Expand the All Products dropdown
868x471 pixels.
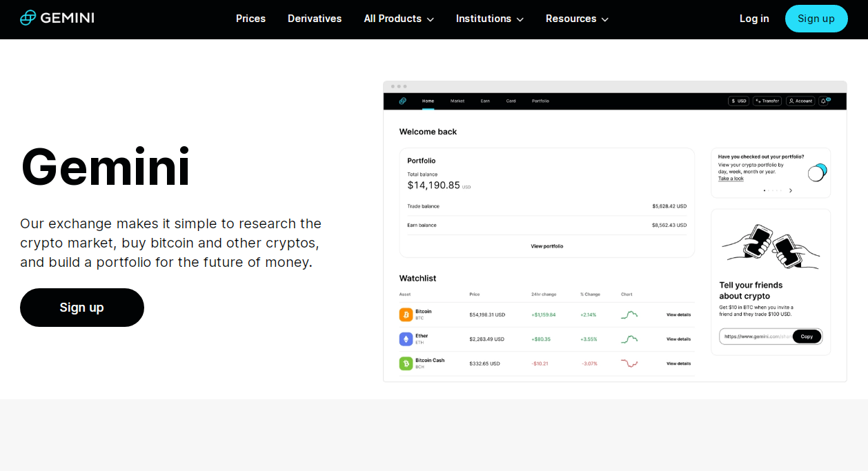pyautogui.click(x=399, y=19)
